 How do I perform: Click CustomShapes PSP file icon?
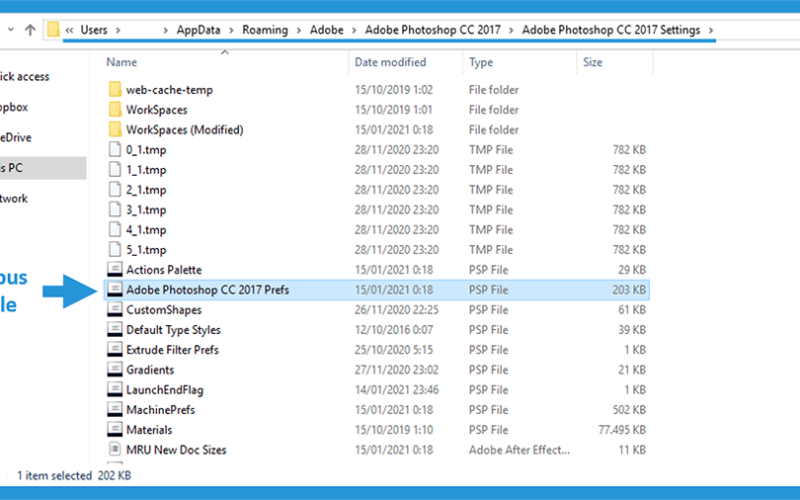(115, 310)
